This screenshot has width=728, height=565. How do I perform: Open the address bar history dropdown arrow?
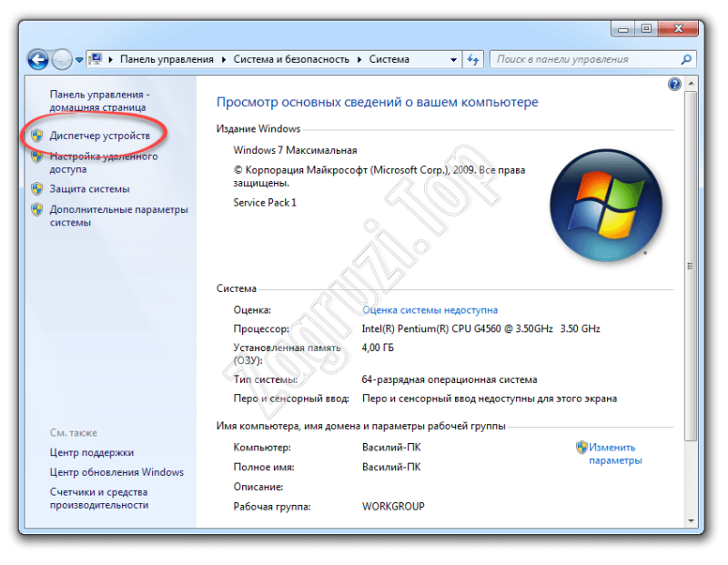(x=453, y=60)
